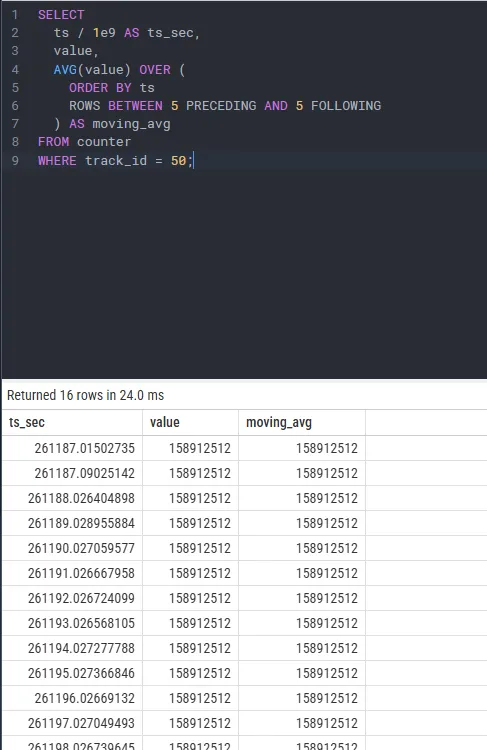Click the 'Returned 16 rows in 24.0 ms' status text
This screenshot has height=750, width=487.
tap(86, 395)
